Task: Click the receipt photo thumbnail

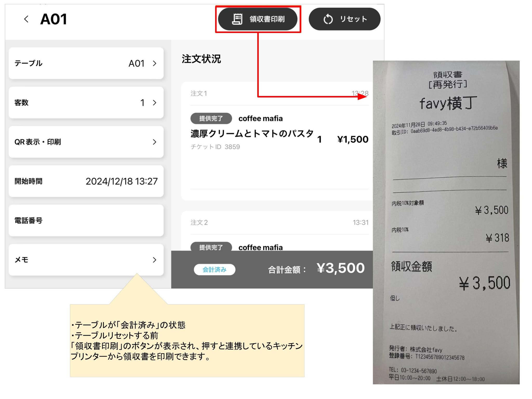Action: (x=446, y=222)
